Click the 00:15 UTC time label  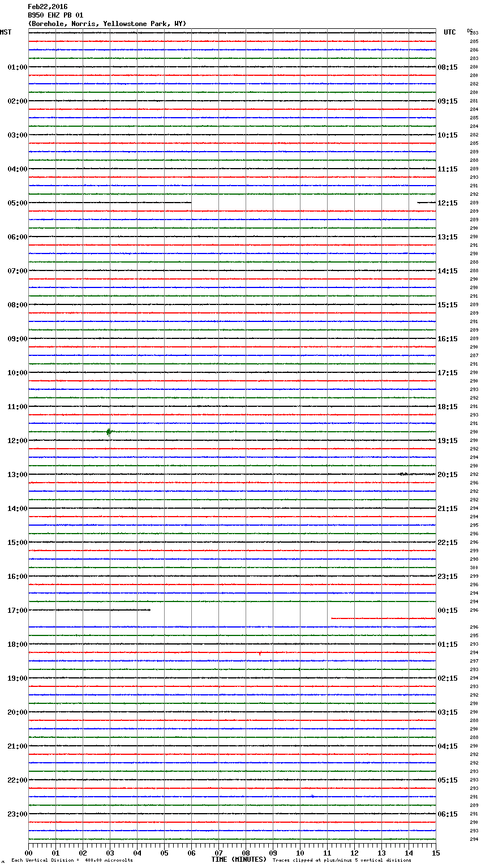click(x=448, y=611)
